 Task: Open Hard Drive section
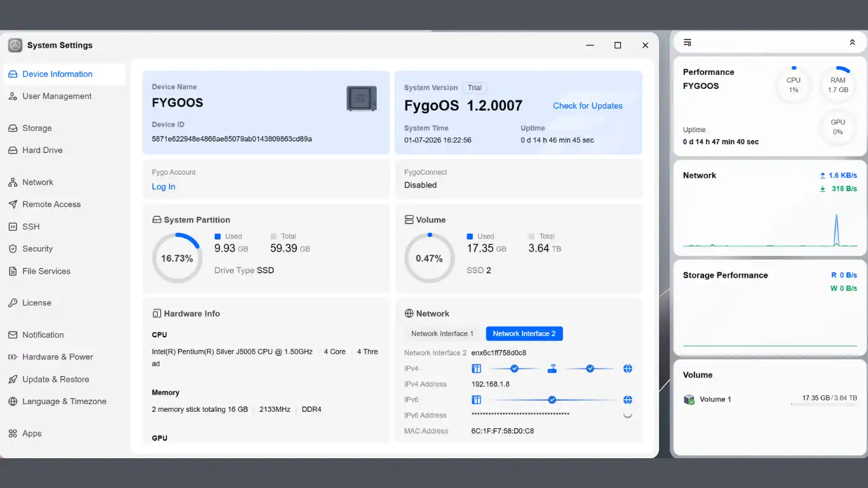point(64,150)
